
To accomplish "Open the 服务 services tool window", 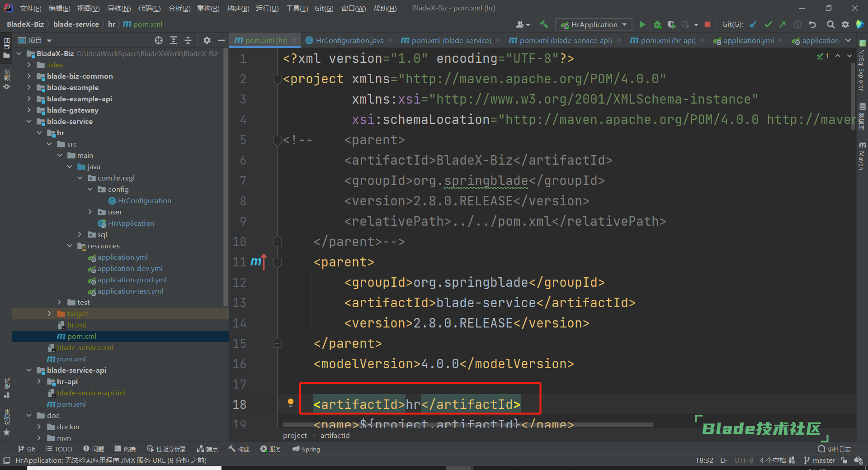I will click(x=270, y=449).
